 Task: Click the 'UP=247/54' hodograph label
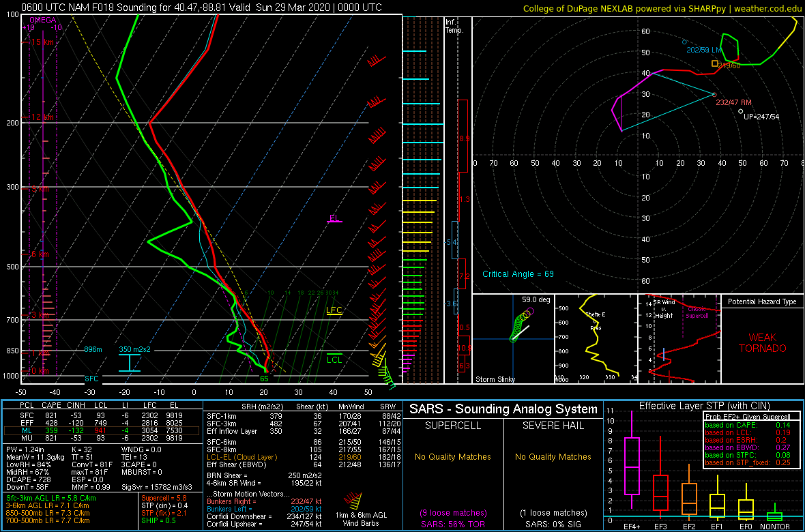[x=761, y=117]
